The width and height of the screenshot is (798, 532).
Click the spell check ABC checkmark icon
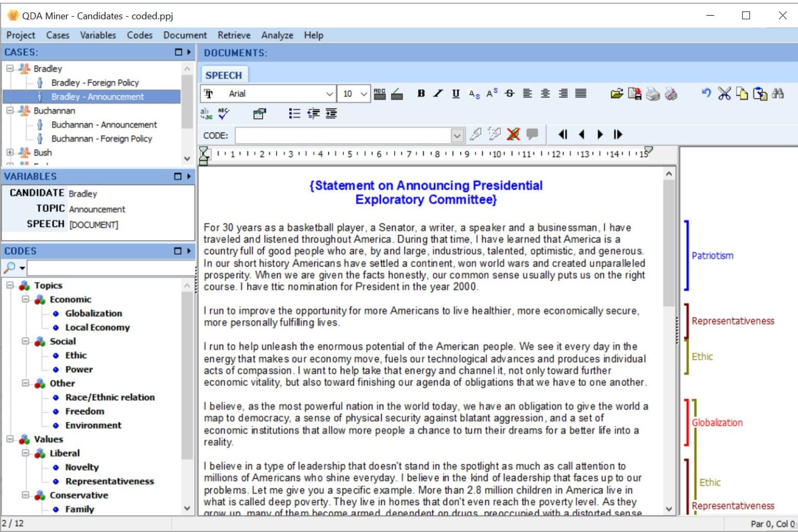click(x=224, y=114)
